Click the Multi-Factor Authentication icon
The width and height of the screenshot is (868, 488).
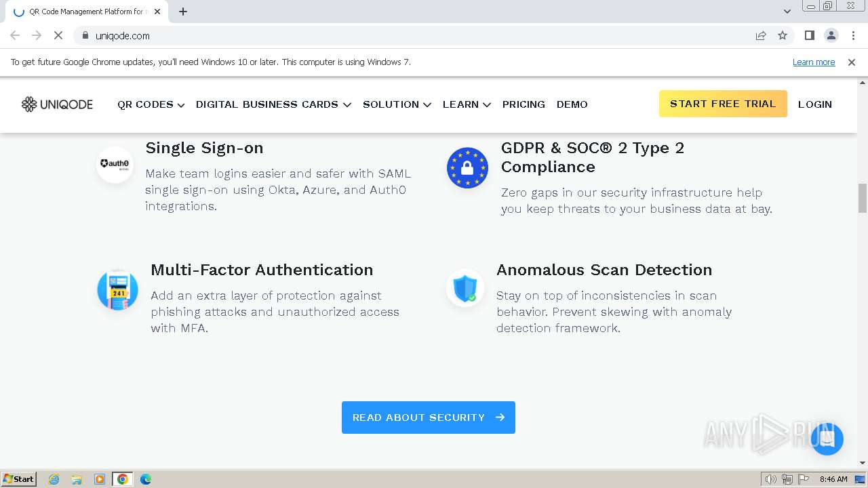(x=117, y=289)
